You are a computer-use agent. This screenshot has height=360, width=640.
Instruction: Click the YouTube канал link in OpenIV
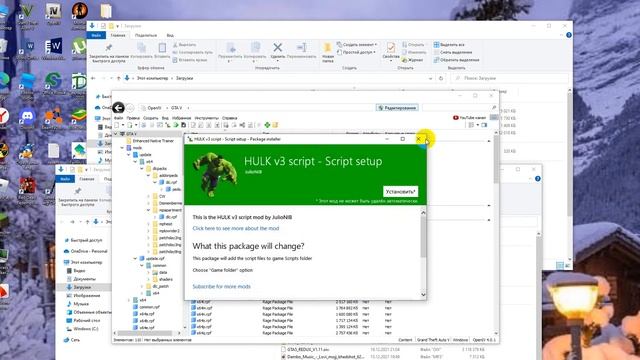point(469,118)
